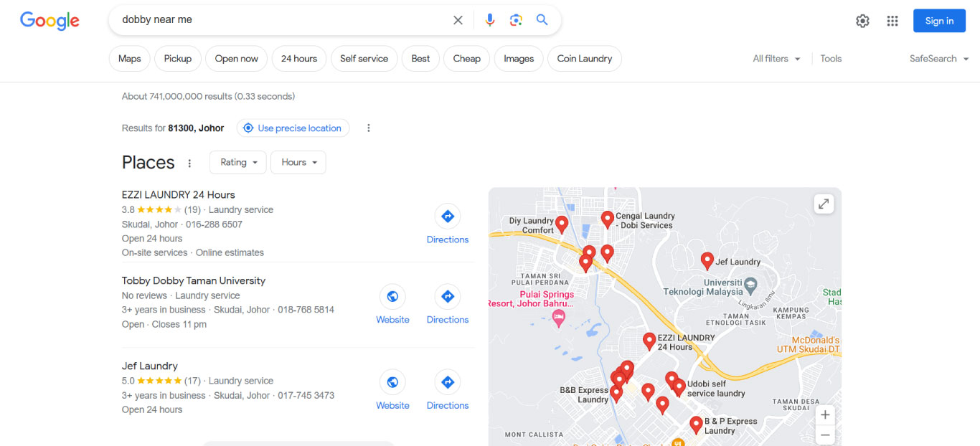Open the Tools option
The image size is (980, 446).
click(831, 59)
